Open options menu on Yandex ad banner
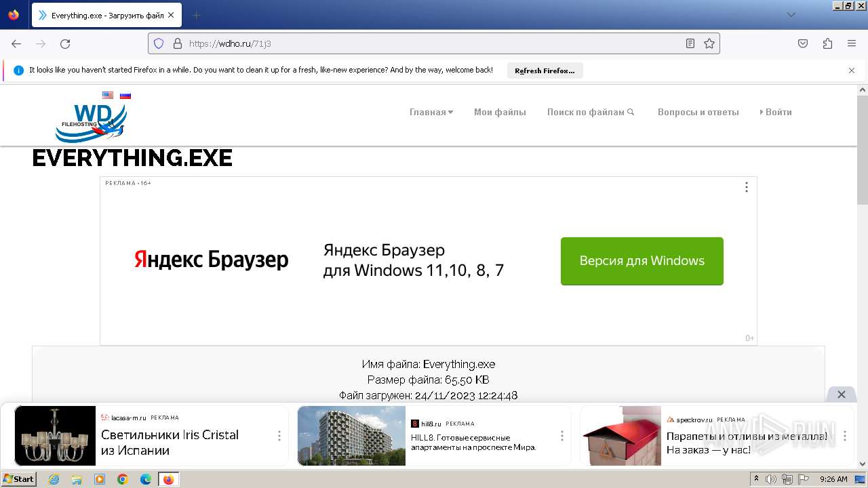Viewport: 868px width, 488px height. 747,187
